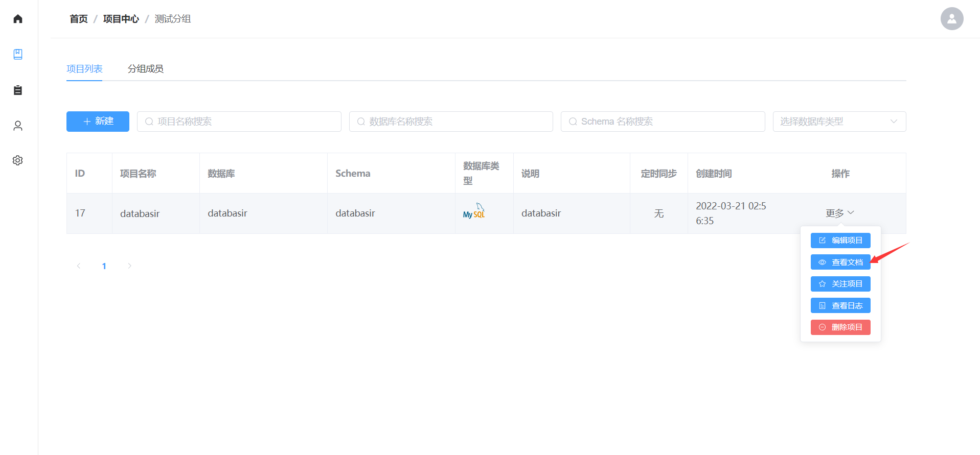Expand the 更多 dropdown in operations column

(839, 213)
